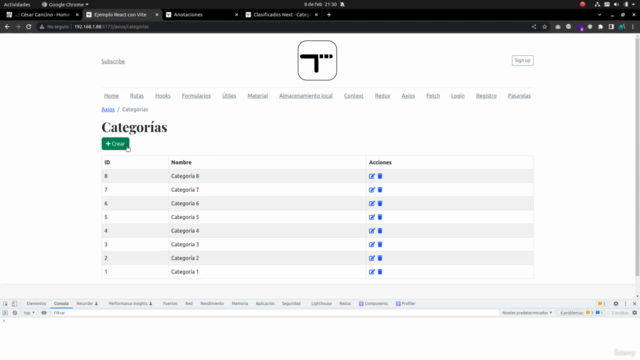Delete Categoría 1 with trash icon
Viewport: 640px width, 360px height.
click(380, 272)
